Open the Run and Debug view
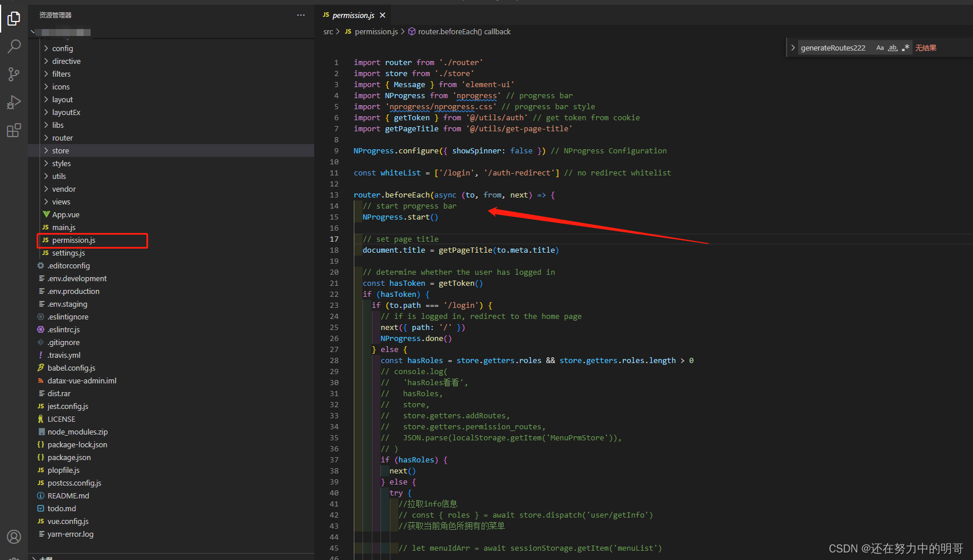Screen dimensions: 973x560 point(14,102)
